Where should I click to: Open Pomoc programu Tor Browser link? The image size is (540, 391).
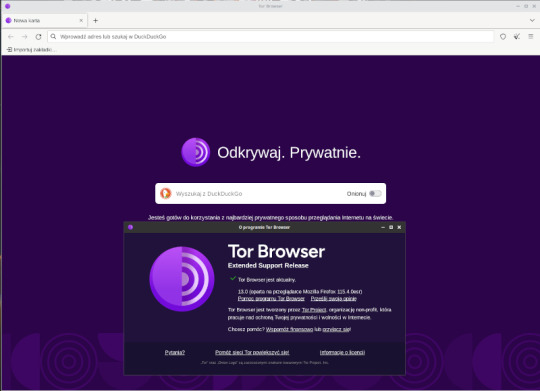[271, 299]
